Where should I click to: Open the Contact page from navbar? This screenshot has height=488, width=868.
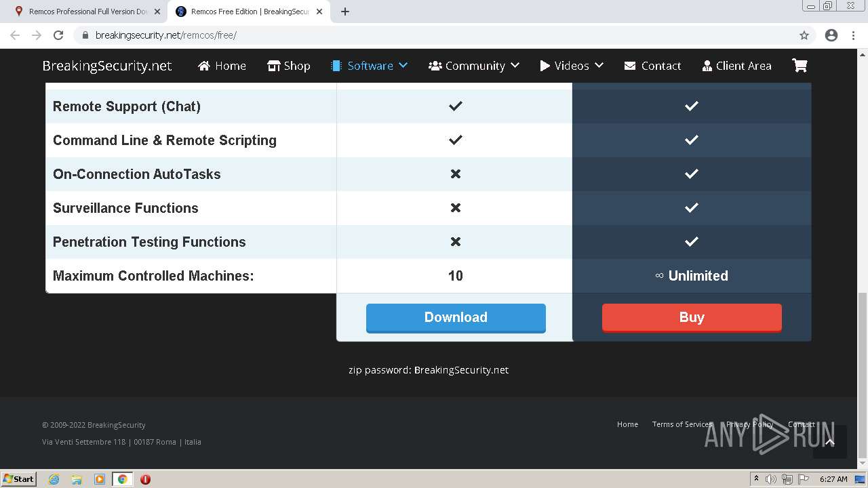point(652,66)
